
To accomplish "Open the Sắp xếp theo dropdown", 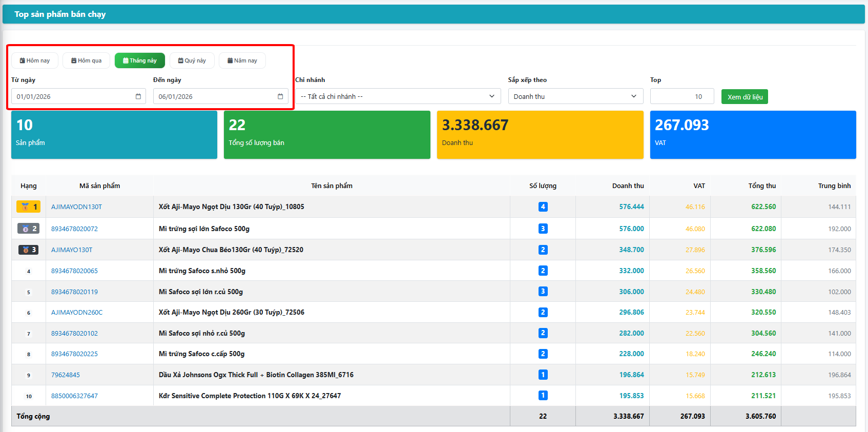I will [575, 96].
